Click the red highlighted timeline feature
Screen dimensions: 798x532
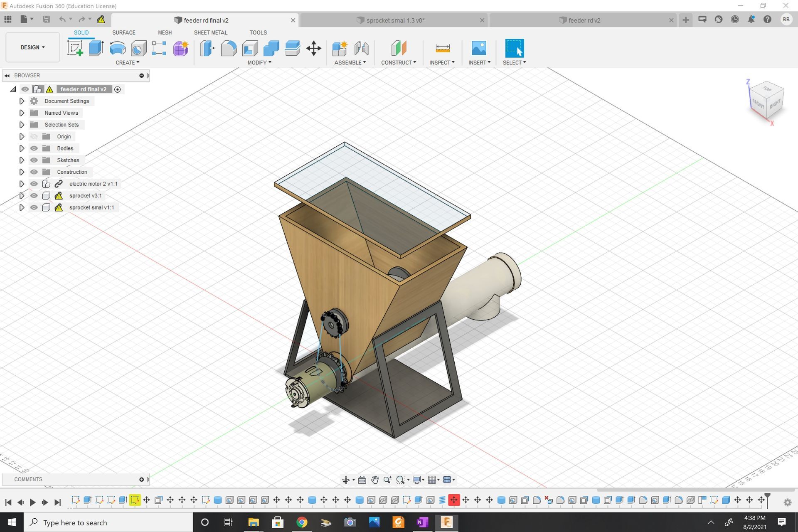pyautogui.click(x=454, y=500)
